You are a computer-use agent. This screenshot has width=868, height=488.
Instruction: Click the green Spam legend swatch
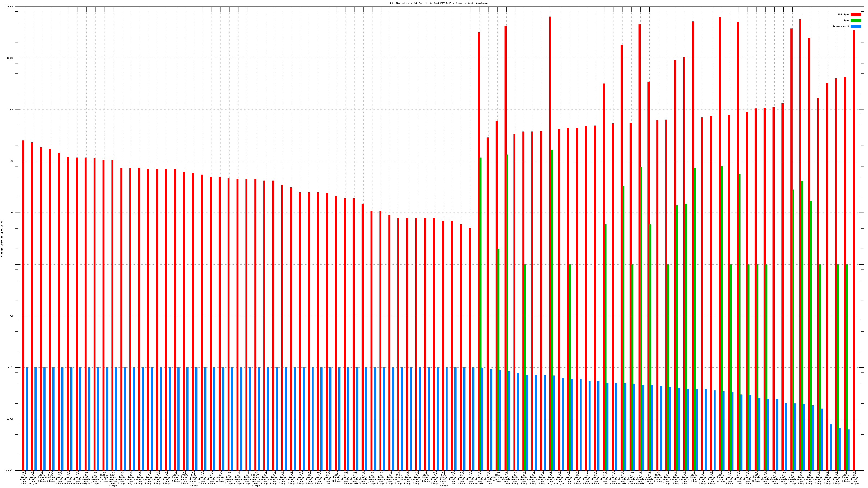click(x=856, y=21)
